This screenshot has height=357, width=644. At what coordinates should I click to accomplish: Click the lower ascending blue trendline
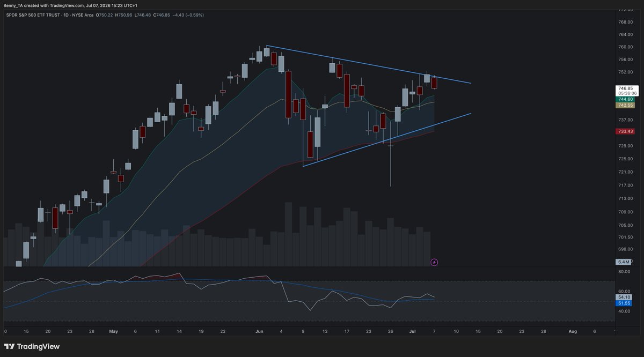tap(387, 139)
